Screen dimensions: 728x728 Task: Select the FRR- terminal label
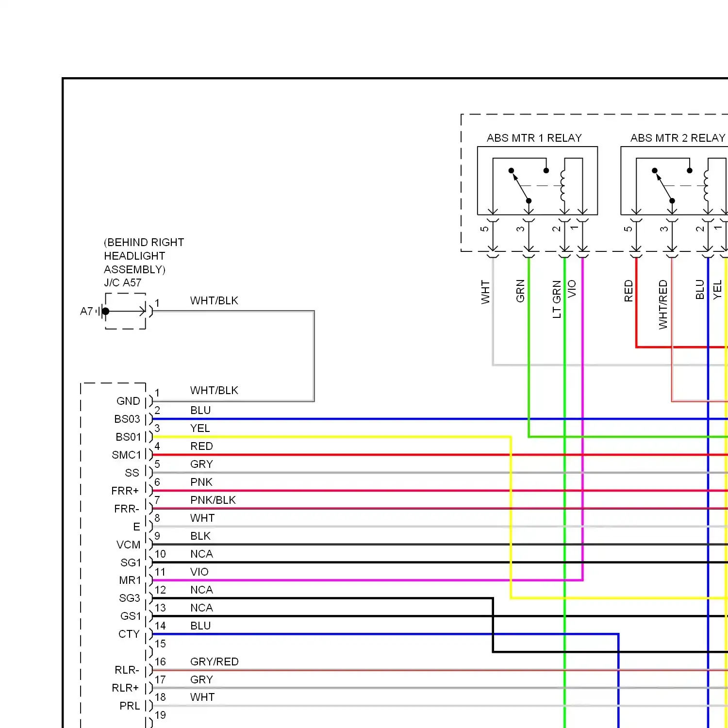coord(127,509)
